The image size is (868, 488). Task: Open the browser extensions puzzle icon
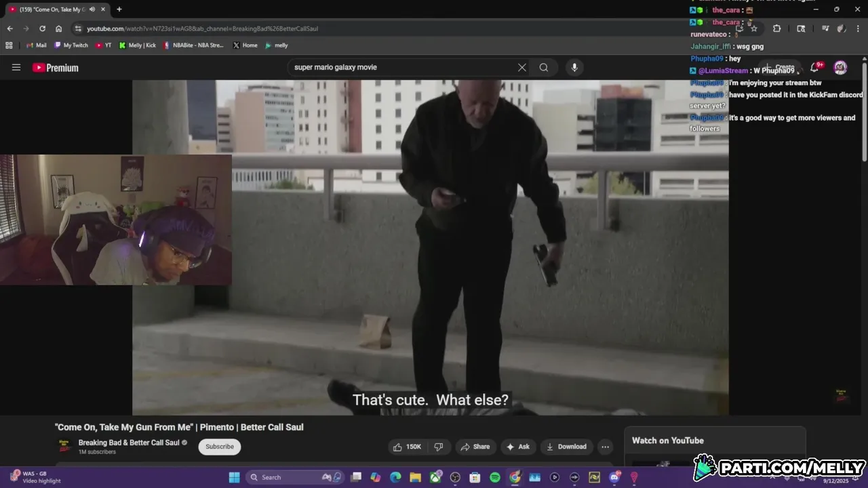point(776,28)
